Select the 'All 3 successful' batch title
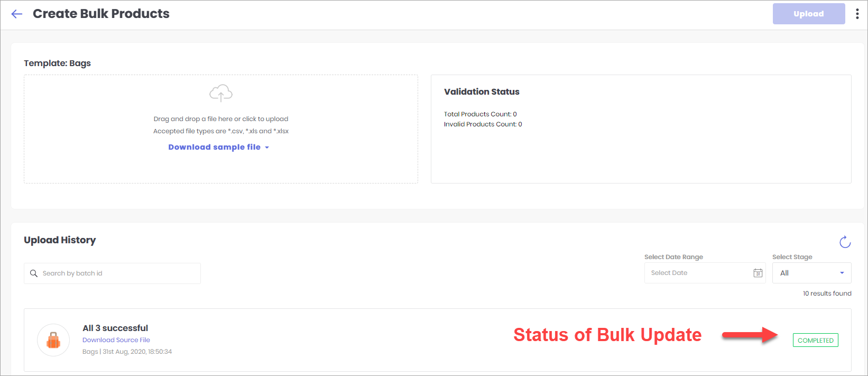Screen dimensions: 868x376 (x=115, y=328)
